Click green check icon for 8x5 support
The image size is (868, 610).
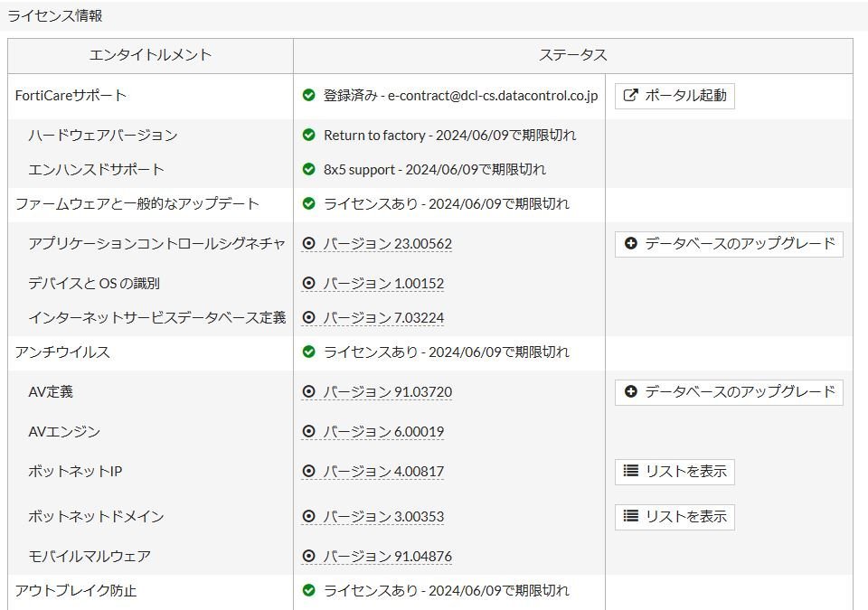[308, 169]
